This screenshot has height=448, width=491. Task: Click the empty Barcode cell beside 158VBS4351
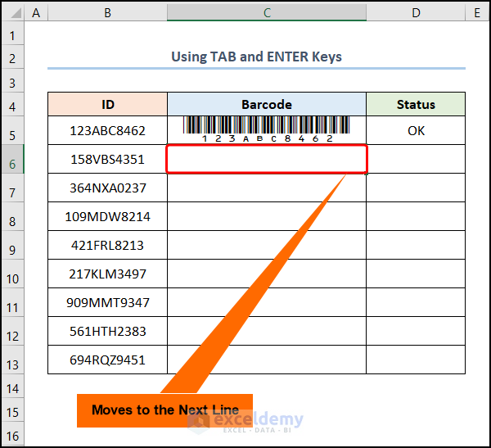tap(267, 159)
